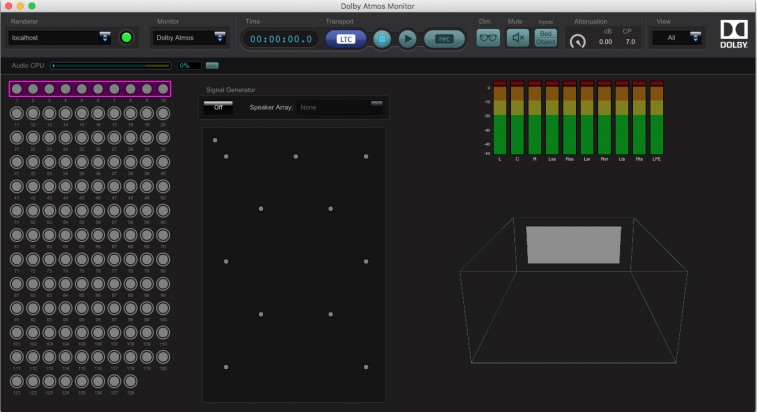Click the LFE channel level meter
The height and width of the screenshot is (412, 757).
pyautogui.click(x=657, y=118)
